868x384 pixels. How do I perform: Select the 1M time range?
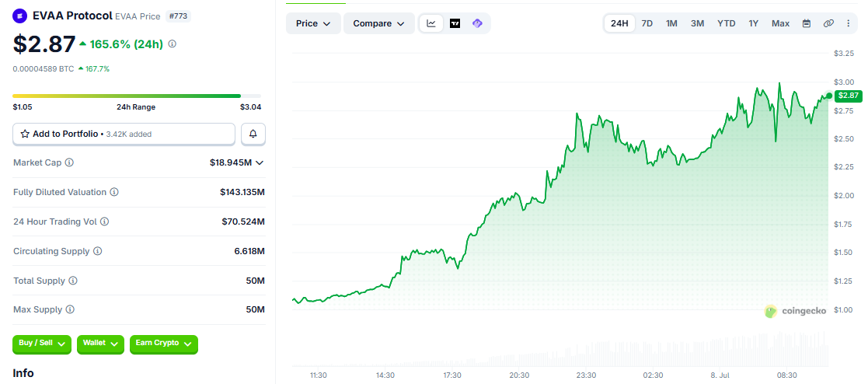coord(671,23)
